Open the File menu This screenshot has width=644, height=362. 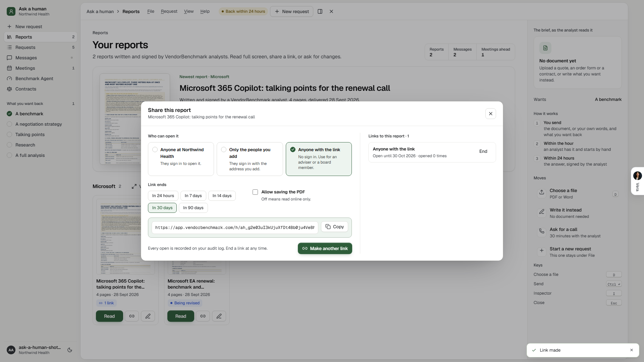coord(151,11)
